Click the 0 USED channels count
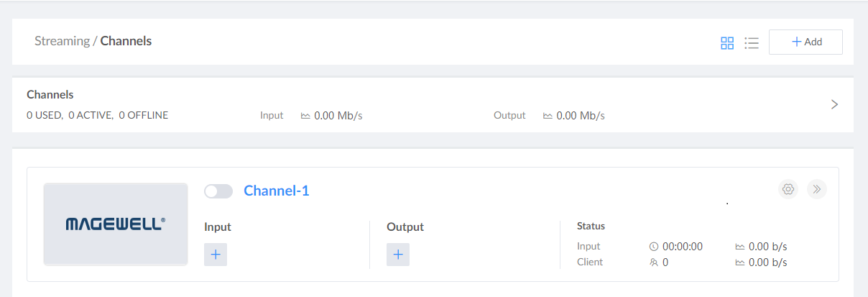The width and height of the screenshot is (868, 297). point(45,115)
